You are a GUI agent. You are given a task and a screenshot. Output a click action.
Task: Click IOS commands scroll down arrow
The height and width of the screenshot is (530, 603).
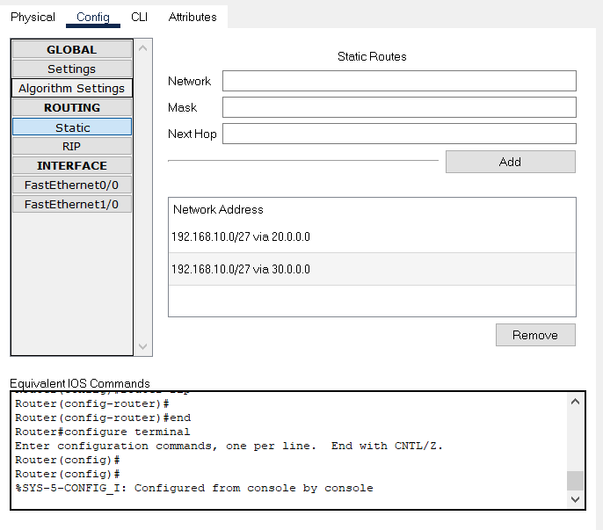tap(575, 499)
